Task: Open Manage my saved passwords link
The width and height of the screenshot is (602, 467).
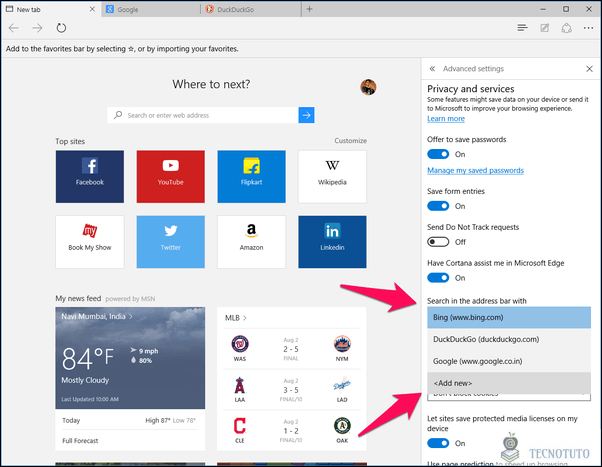Action: [475, 171]
